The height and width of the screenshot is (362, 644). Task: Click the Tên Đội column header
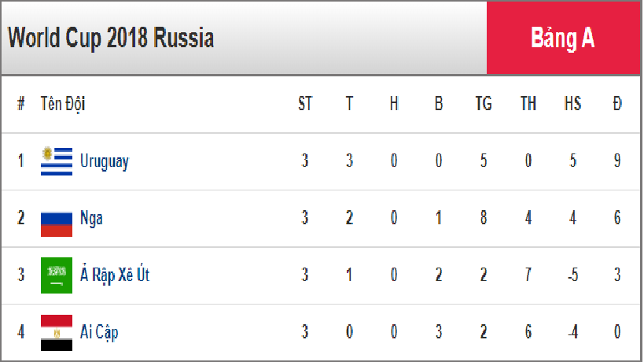click(63, 104)
